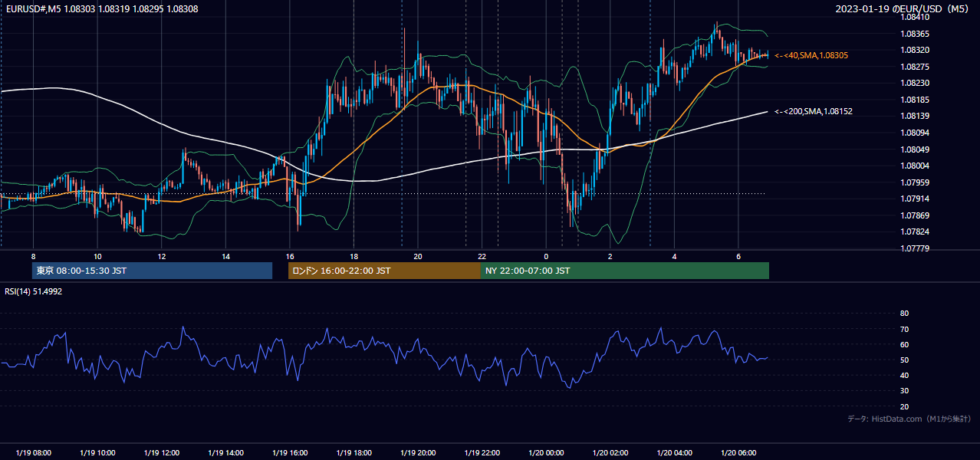
Task: Click price axis label 1.08094
Action: (x=914, y=133)
